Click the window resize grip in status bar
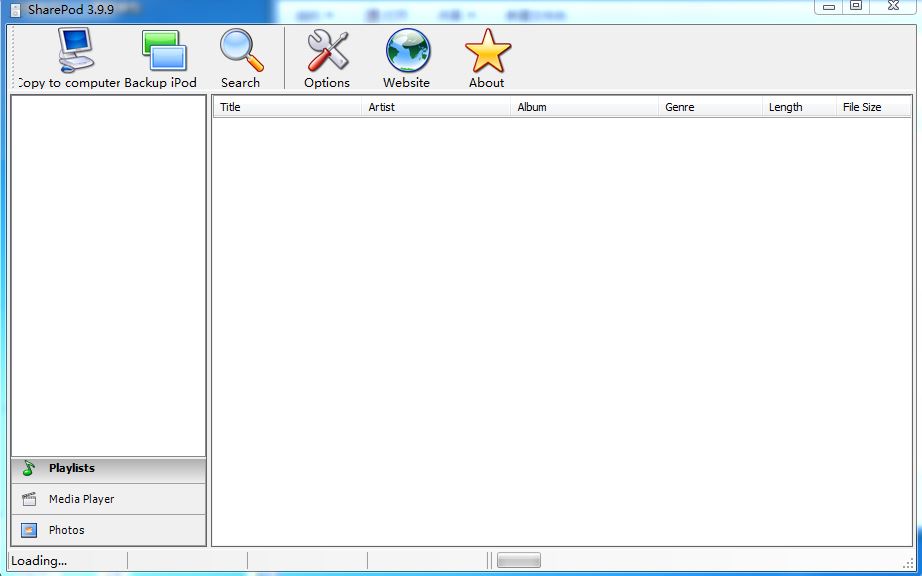Viewport: 922px width, 576px height. (x=909, y=563)
